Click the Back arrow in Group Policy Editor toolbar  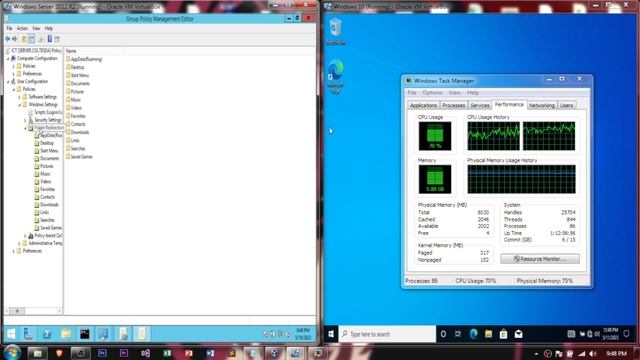[x=7, y=39]
